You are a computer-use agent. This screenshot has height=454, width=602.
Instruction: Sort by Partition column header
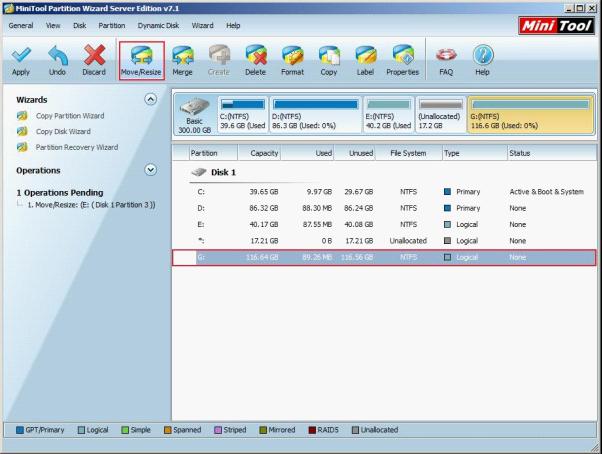coord(213,153)
